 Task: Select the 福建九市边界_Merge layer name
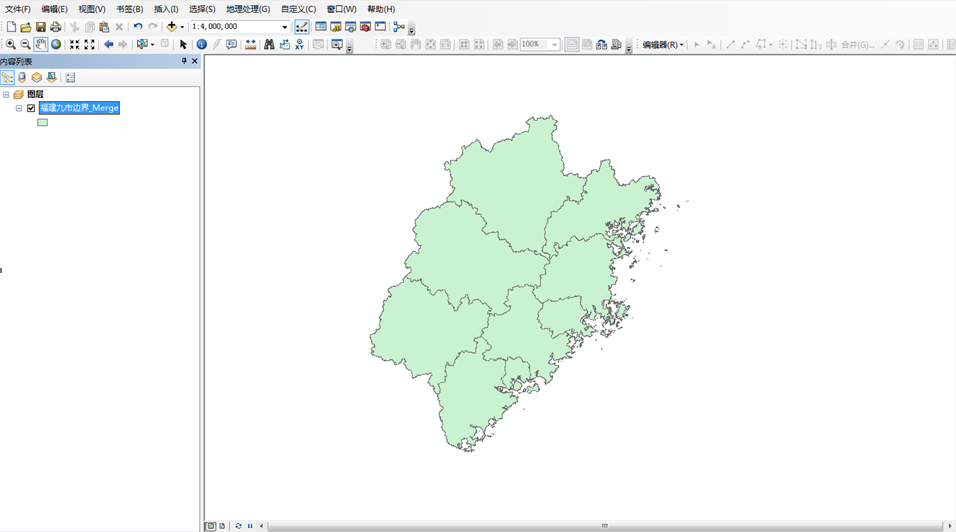79,108
